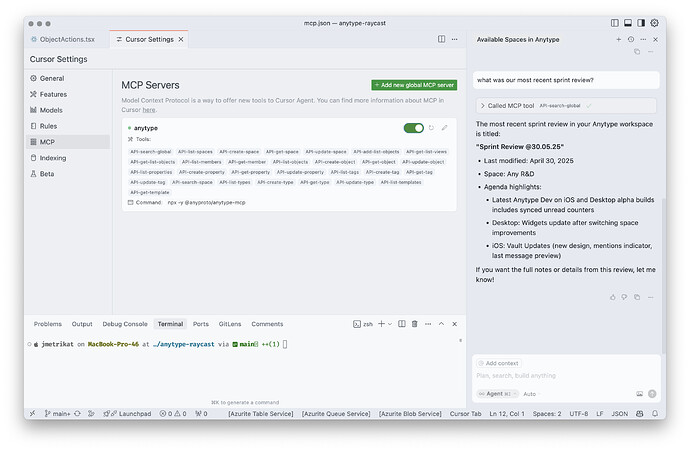The height and width of the screenshot is (451, 690).
Task: Toggle the bottom panel layout
Action: click(628, 23)
